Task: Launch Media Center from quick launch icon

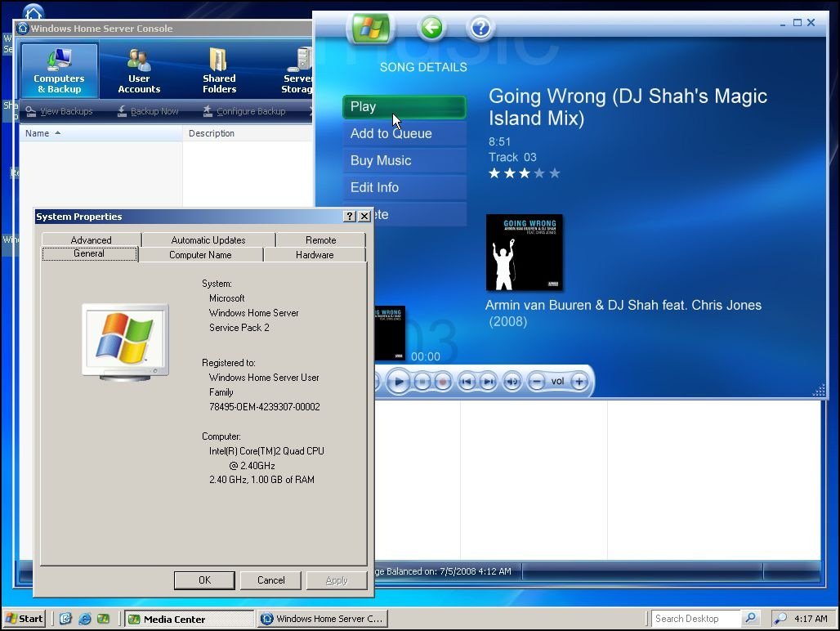Action: pyautogui.click(x=104, y=619)
